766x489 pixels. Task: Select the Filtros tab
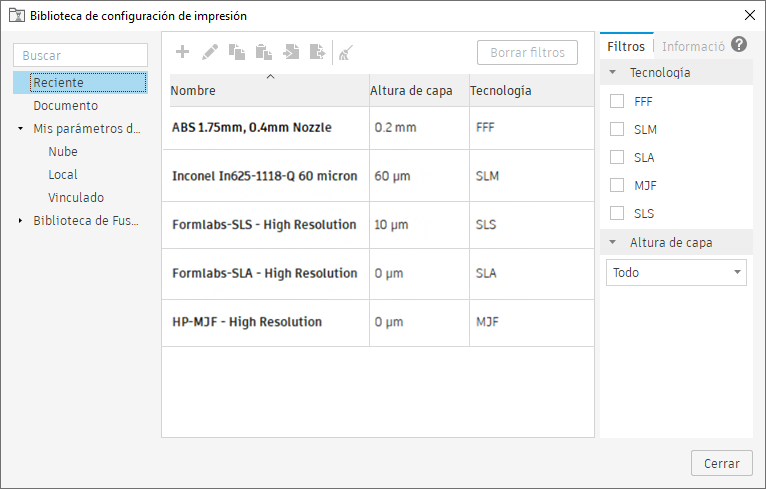626,46
